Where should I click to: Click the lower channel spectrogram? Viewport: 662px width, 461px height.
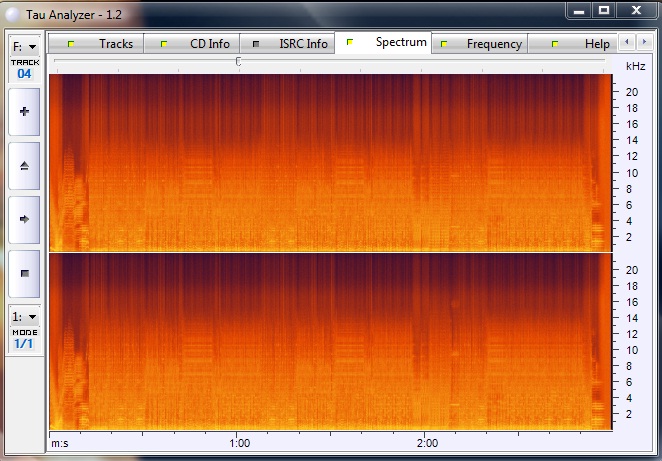tap(330, 342)
